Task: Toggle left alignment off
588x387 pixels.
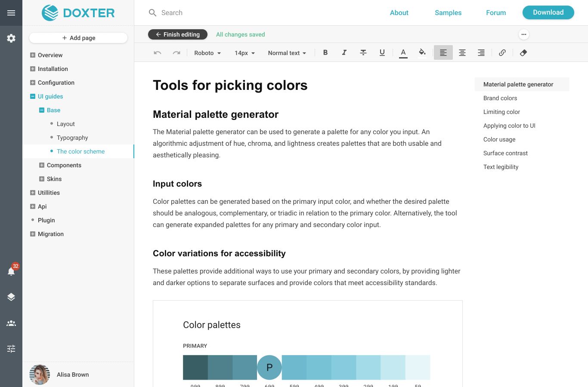Action: pos(443,52)
